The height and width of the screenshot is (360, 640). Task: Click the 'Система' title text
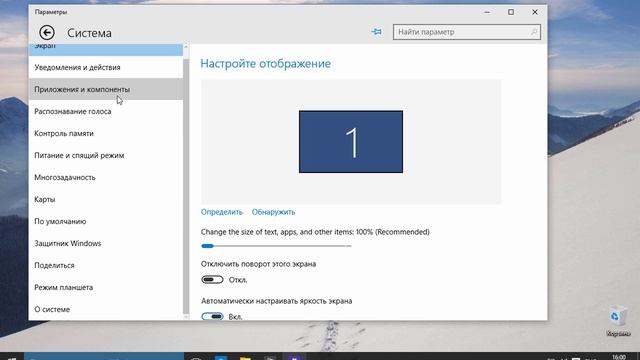coord(89,33)
